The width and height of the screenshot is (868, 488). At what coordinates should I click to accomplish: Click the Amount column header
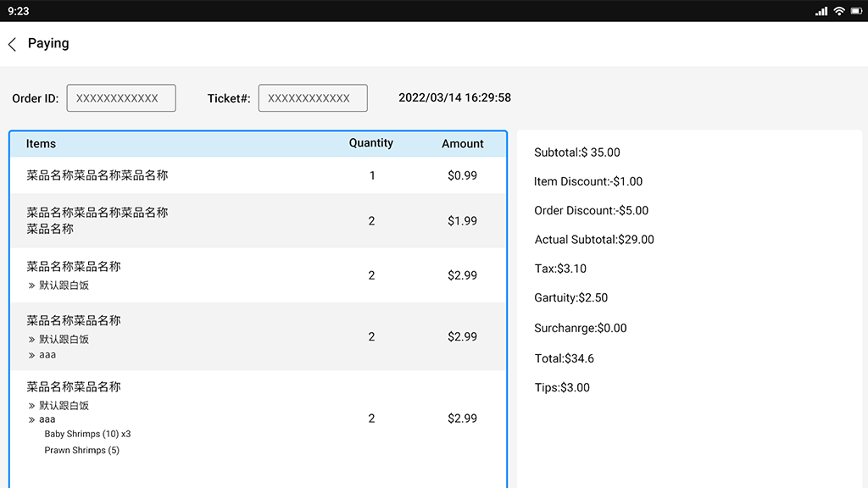(463, 144)
